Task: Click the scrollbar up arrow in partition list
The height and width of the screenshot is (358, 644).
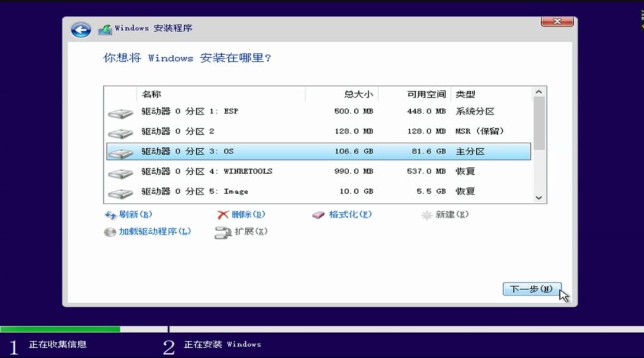Action: (x=538, y=92)
